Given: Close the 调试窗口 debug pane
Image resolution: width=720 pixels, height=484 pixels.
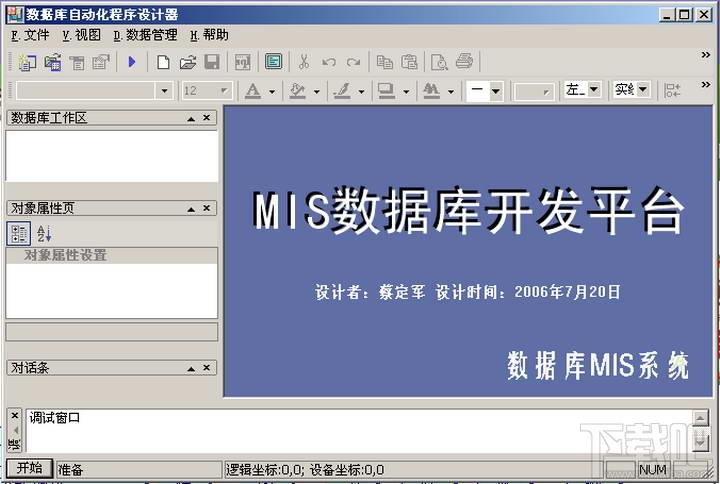Looking at the screenshot, I should click(x=15, y=416).
